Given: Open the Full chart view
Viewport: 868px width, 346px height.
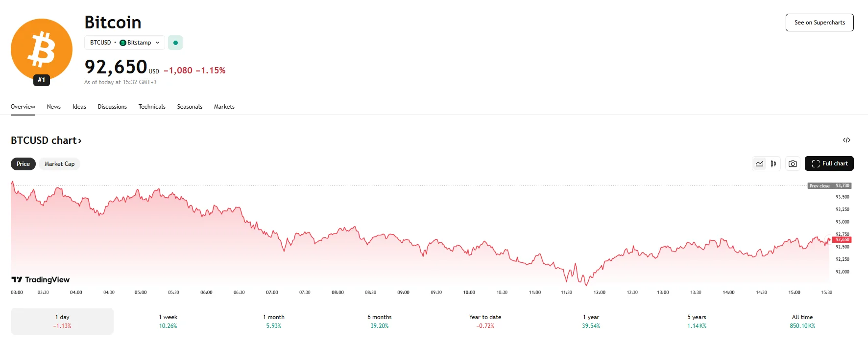Looking at the screenshot, I should 829,164.
